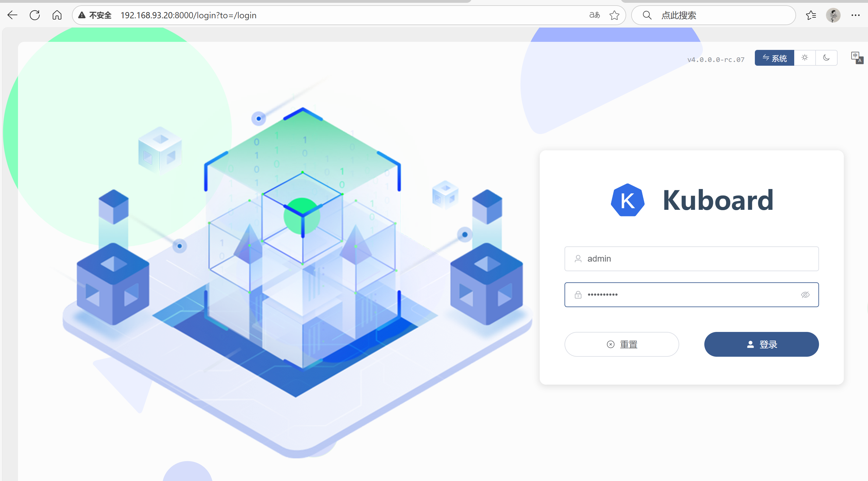Open the browser favorites list icon
This screenshot has height=481, width=868.
[x=811, y=15]
